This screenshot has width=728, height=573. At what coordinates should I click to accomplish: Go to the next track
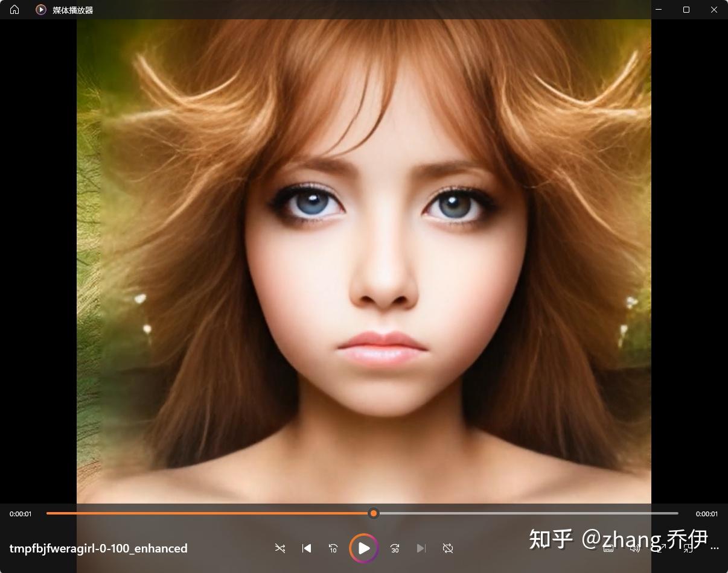pyautogui.click(x=421, y=548)
